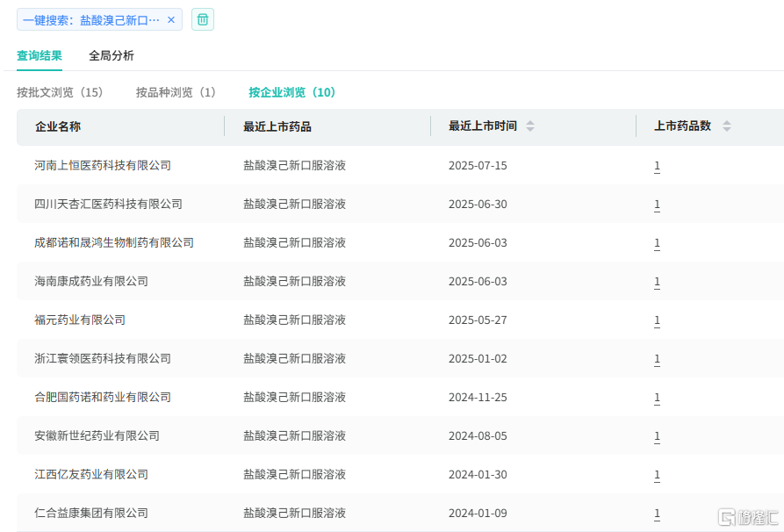Image resolution: width=784 pixels, height=532 pixels.
Task: Click date cell 2025-06-30
Action: point(478,204)
